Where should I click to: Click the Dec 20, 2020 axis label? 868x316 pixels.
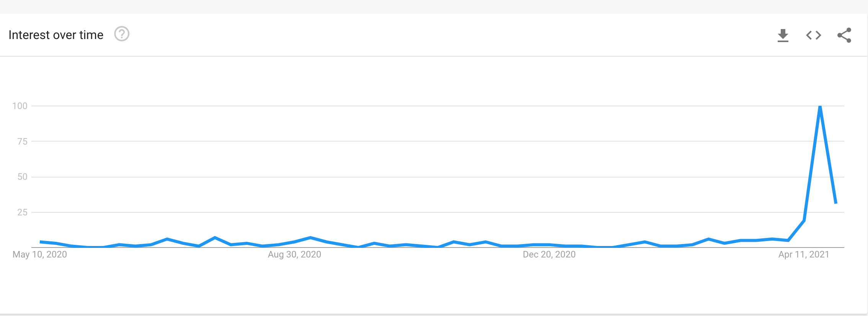[549, 254]
